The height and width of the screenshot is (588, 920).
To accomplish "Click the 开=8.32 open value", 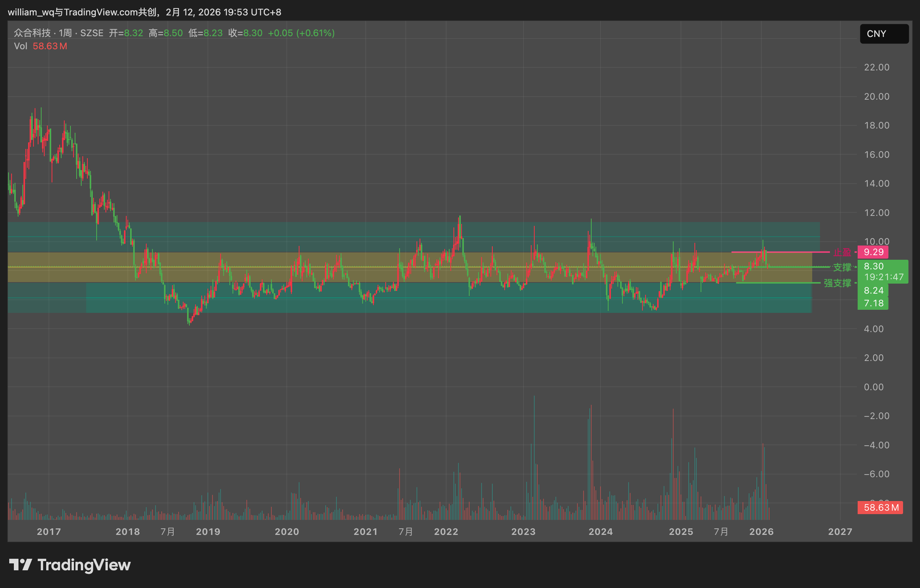I will coord(126,33).
